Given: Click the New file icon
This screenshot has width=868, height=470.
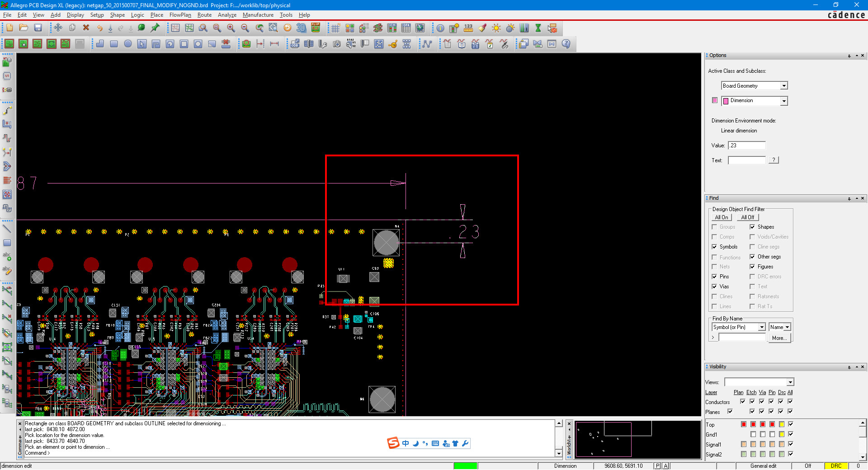Looking at the screenshot, I should tap(9, 28).
